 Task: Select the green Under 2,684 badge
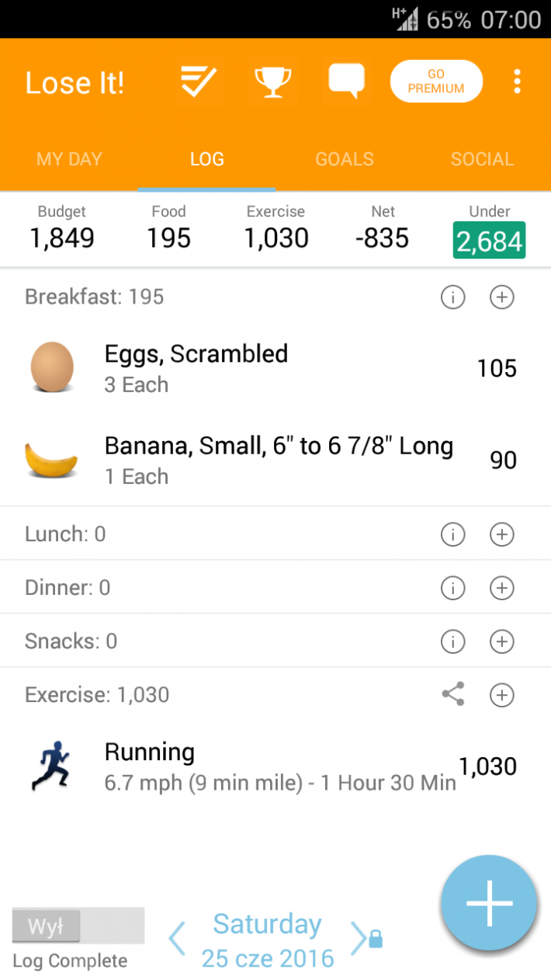(x=490, y=241)
